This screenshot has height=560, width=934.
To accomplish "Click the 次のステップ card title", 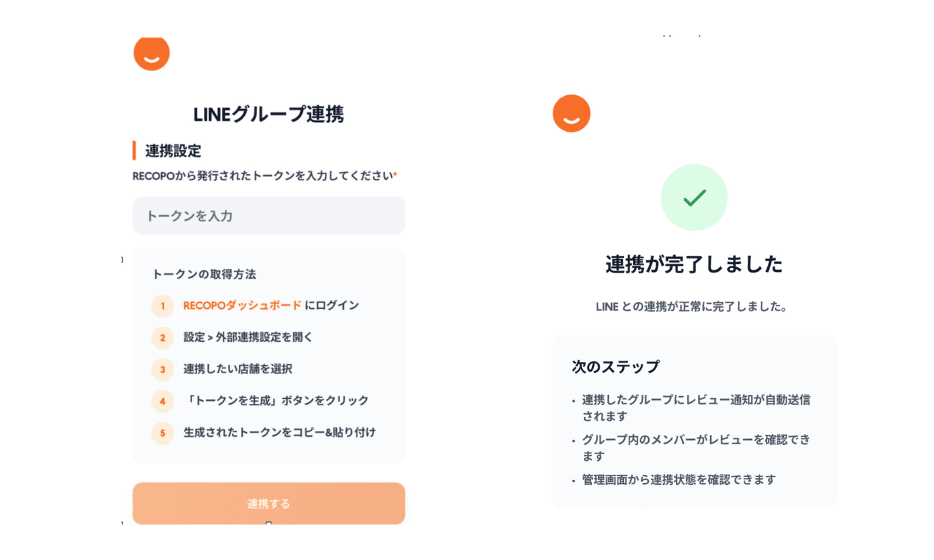I will pyautogui.click(x=616, y=366).
